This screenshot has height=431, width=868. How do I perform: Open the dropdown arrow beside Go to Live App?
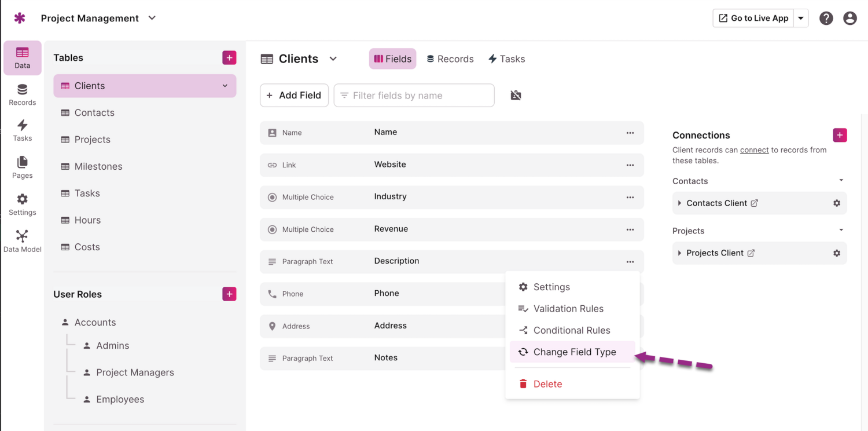(x=801, y=19)
